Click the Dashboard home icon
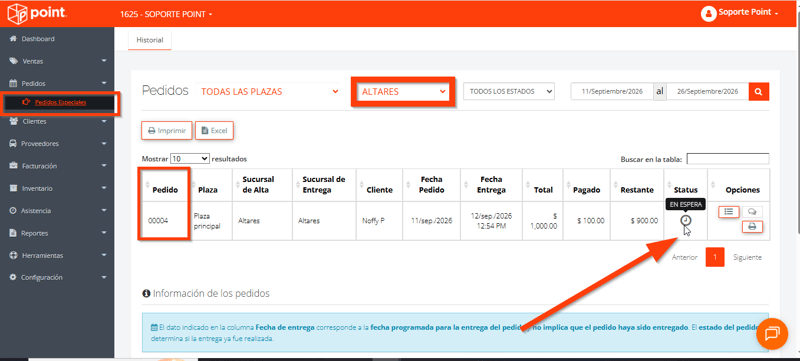Image resolution: width=800 pixels, height=361 pixels. point(14,39)
